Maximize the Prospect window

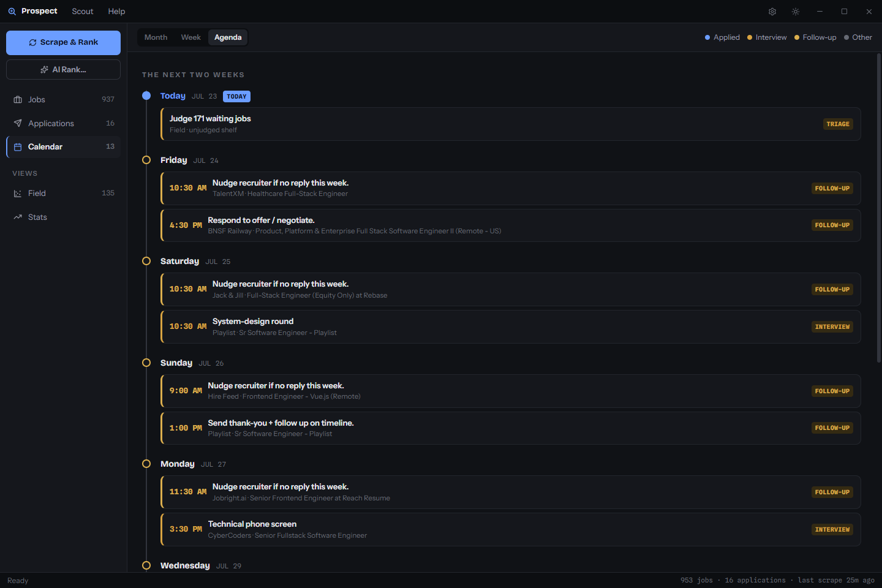(x=844, y=12)
